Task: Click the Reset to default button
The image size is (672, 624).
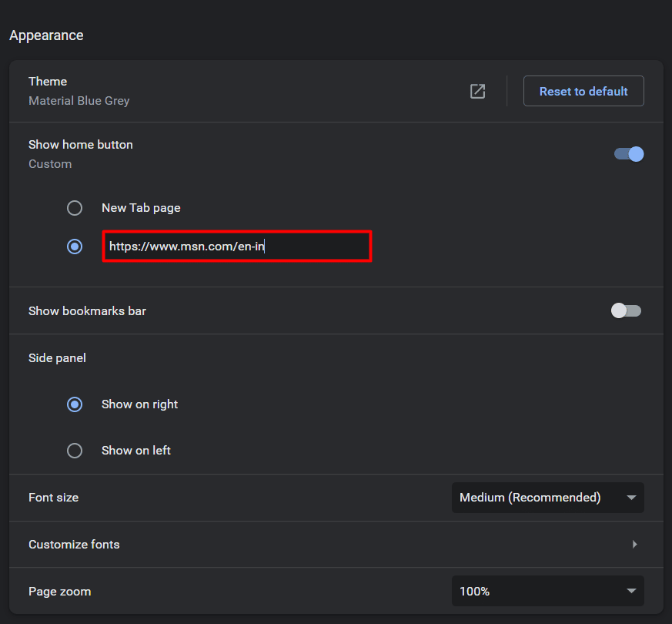Action: 583,91
